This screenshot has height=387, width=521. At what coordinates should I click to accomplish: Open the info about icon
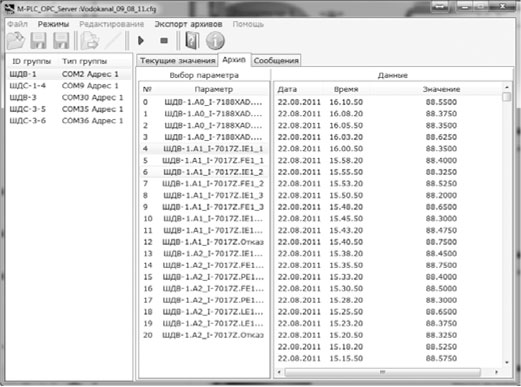(x=215, y=41)
